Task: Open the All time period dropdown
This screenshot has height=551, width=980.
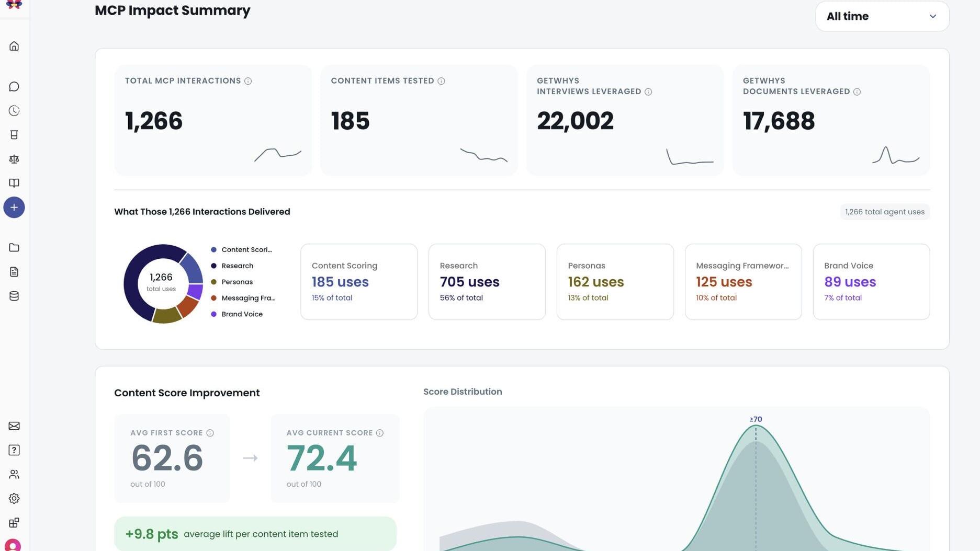Action: (882, 16)
